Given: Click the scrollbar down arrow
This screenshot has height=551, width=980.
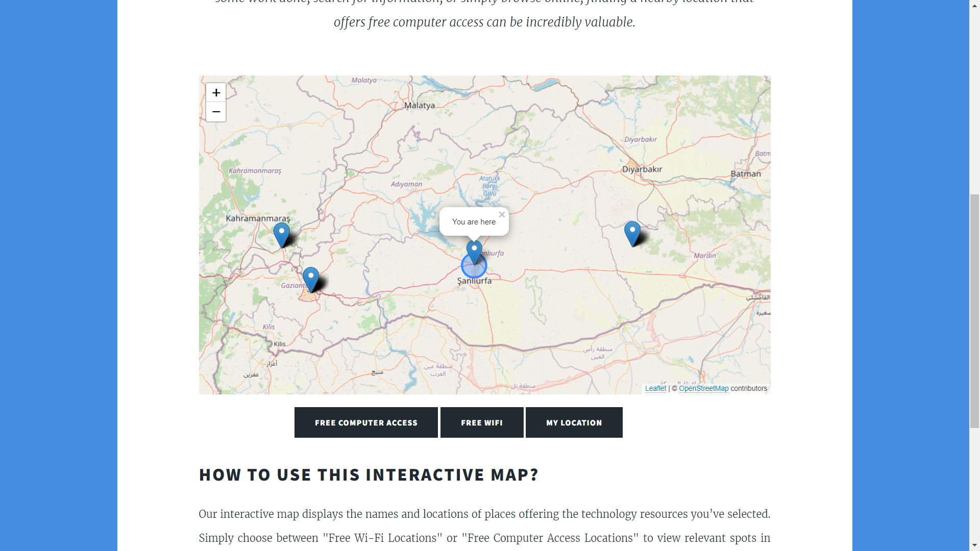Looking at the screenshot, I should click(974, 545).
